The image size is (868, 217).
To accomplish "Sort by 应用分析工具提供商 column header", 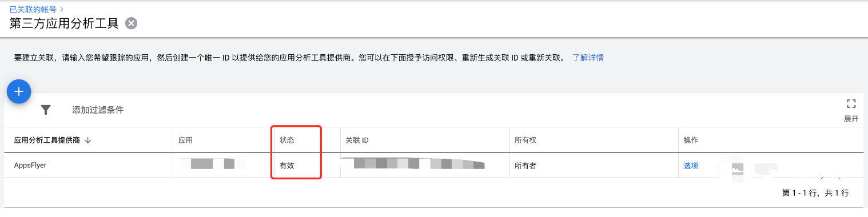I will (x=47, y=140).
